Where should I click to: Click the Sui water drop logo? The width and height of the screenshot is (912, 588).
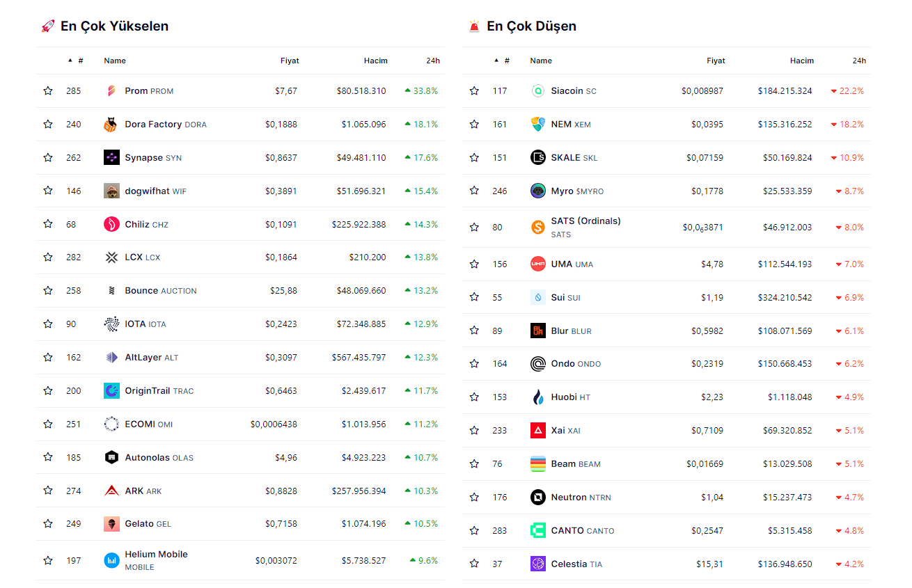537,297
